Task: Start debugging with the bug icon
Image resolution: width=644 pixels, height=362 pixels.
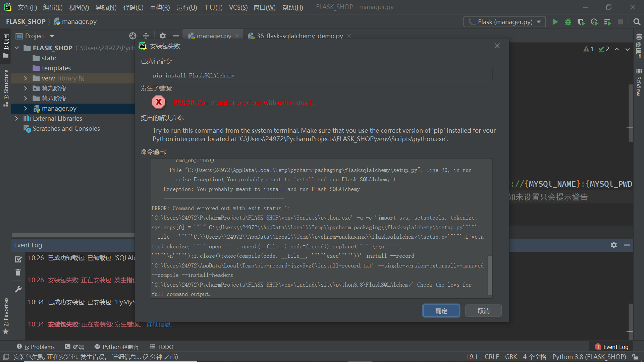Action: click(x=568, y=22)
